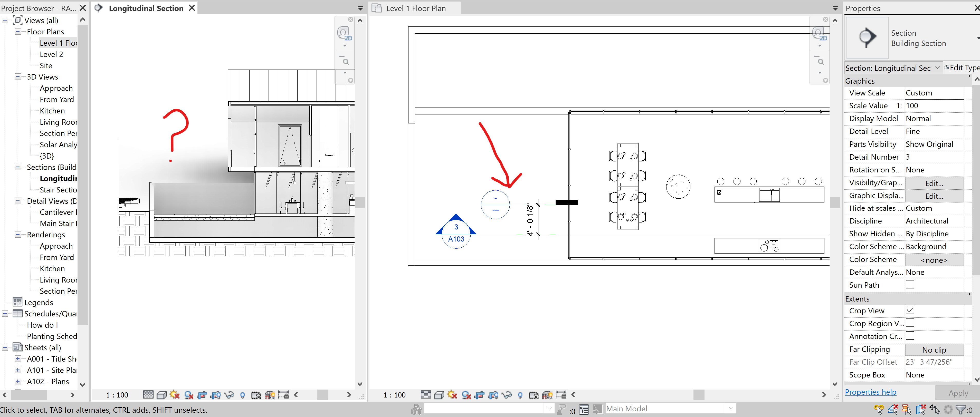Open the Main Model design options dropdown
Screen dimensions: 980x417
coord(731,409)
